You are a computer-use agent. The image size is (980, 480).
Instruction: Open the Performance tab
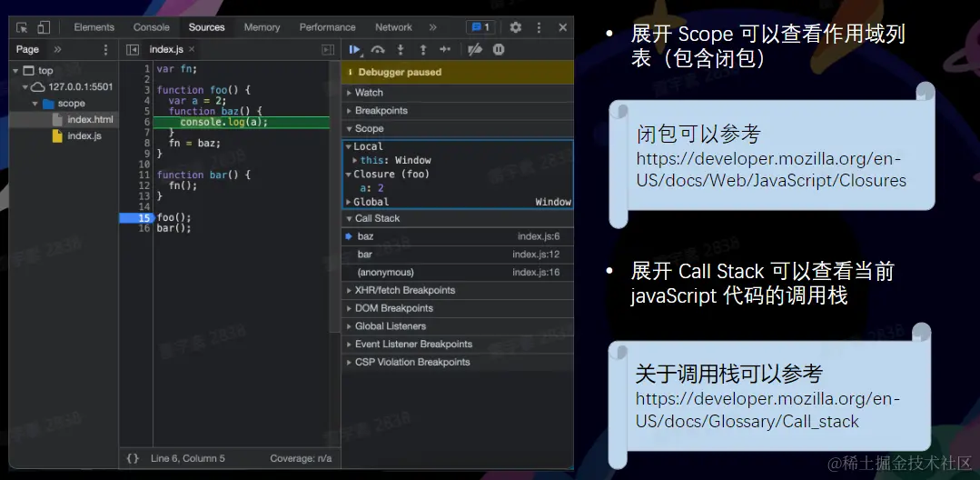[328, 27]
